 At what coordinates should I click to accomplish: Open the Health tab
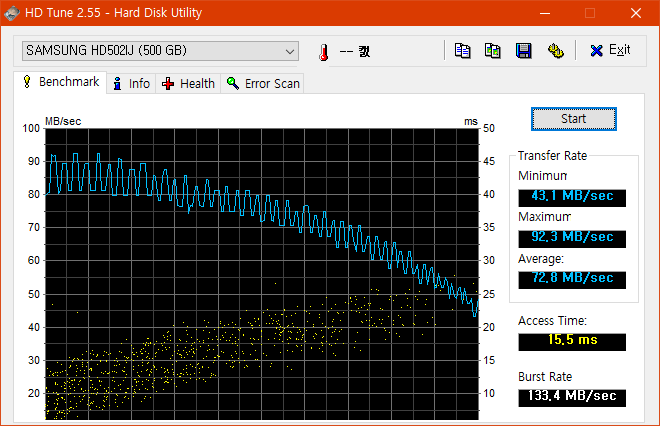click(x=188, y=83)
